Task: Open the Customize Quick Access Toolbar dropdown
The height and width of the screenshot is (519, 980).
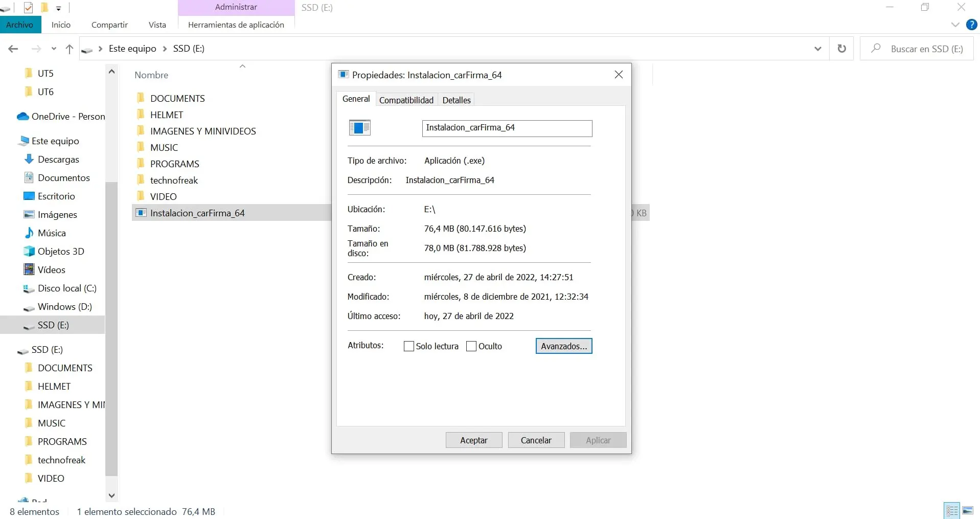Action: click(x=58, y=8)
